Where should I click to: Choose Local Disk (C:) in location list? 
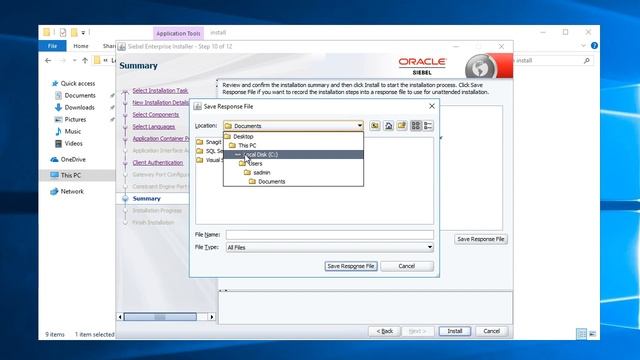pyautogui.click(x=293, y=154)
